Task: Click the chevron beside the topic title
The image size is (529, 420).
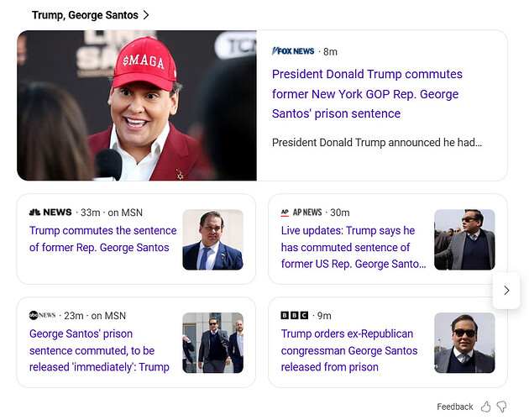Action: point(146,15)
